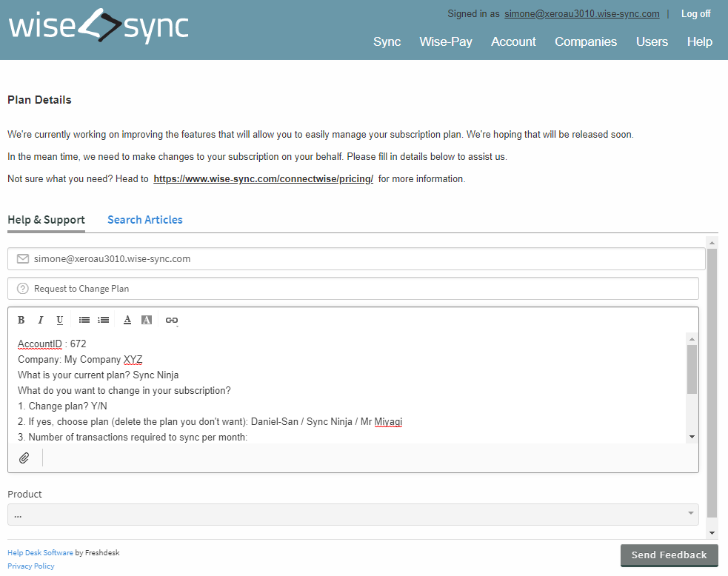
Task: Open the wise-sync pricing page link
Action: [263, 178]
